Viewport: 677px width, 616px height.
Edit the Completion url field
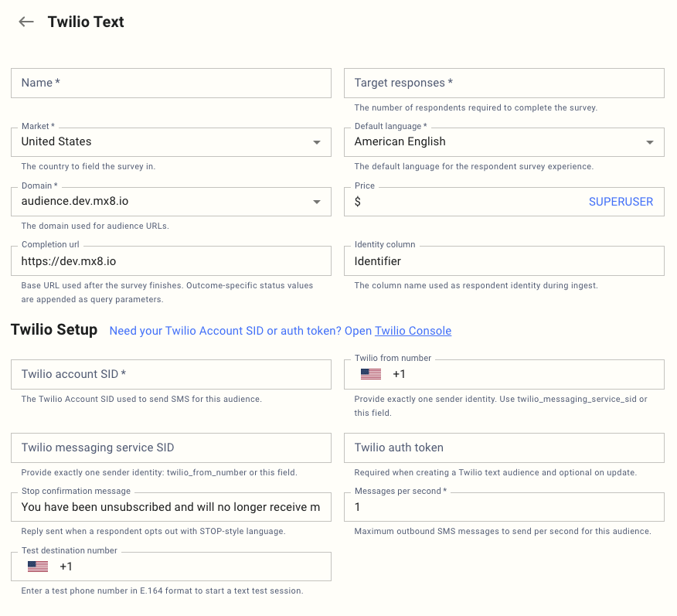click(x=171, y=261)
